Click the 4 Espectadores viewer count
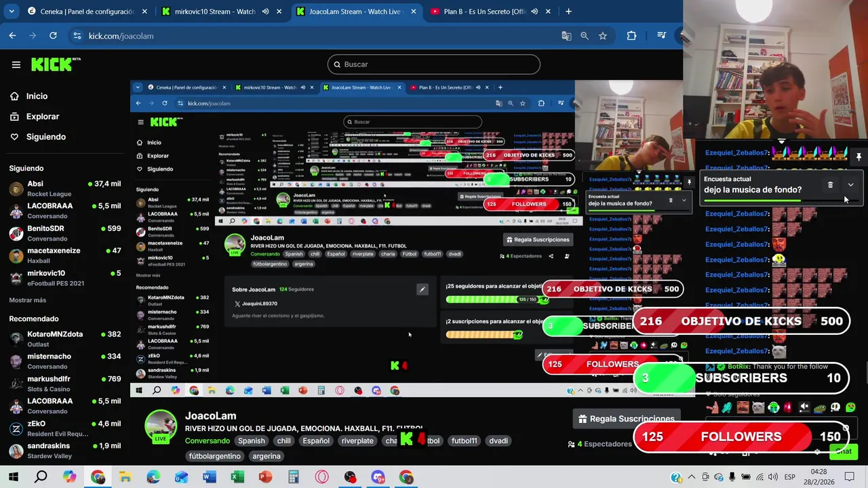This screenshot has height=488, width=868. click(x=599, y=444)
